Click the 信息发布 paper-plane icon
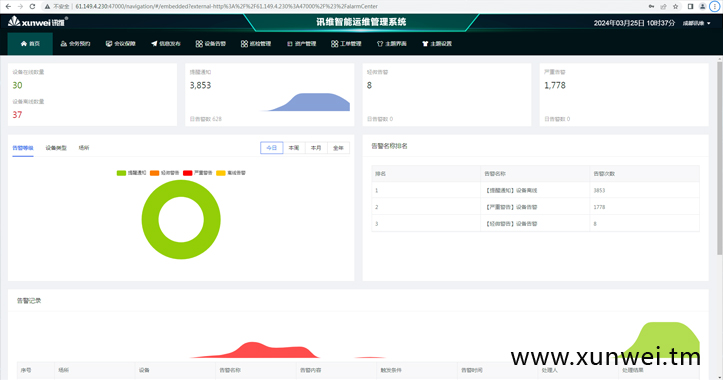Image resolution: width=723 pixels, height=380 pixels. [154, 44]
